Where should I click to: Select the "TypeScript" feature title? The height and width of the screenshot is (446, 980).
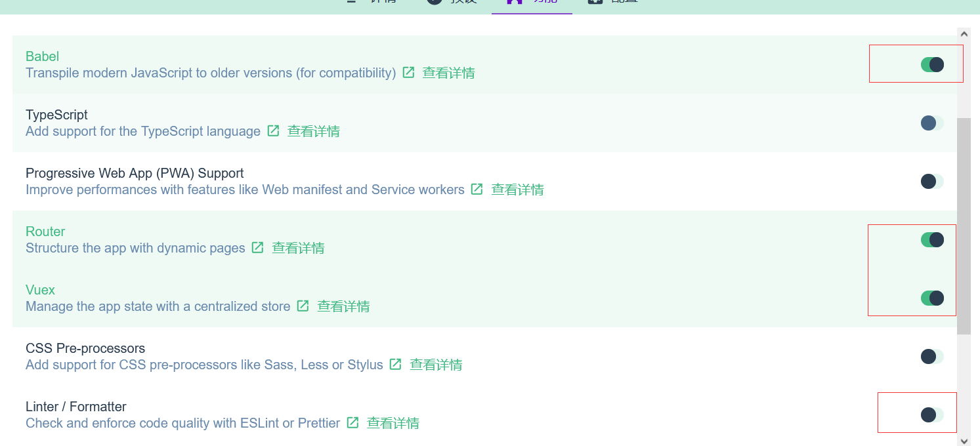pos(56,115)
